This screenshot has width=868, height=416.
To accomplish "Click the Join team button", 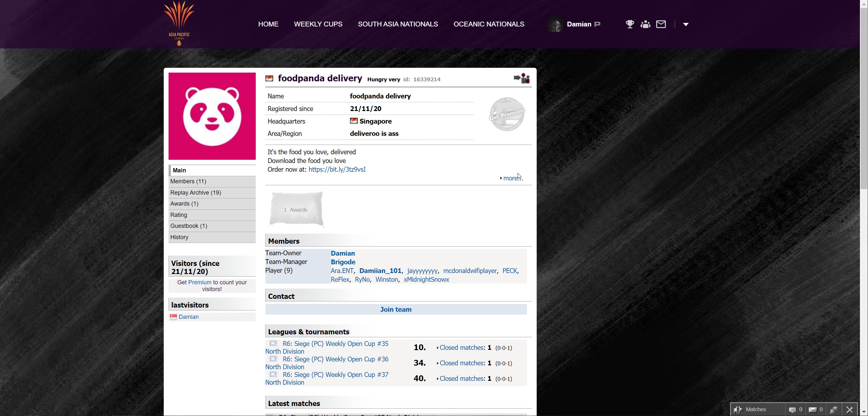I will coord(396,309).
